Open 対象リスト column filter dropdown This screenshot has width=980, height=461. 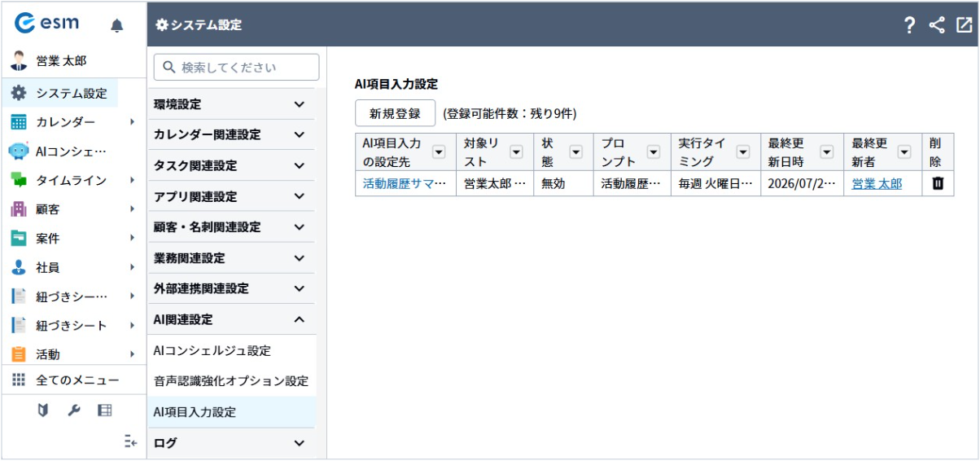(516, 151)
